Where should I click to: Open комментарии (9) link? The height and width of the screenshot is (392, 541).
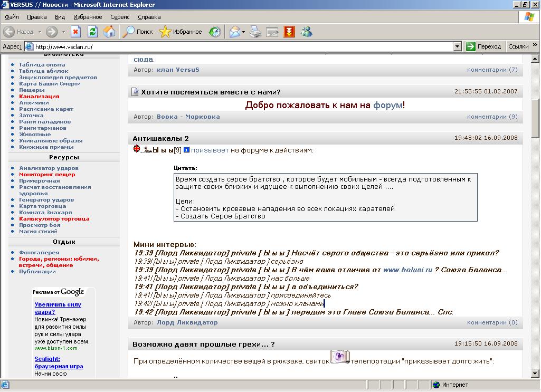point(492,117)
